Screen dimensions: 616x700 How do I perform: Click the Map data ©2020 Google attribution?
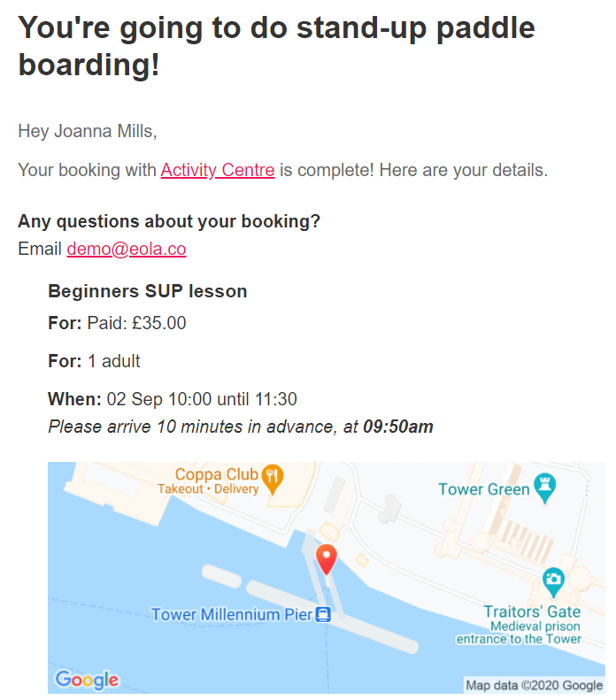pos(535,685)
